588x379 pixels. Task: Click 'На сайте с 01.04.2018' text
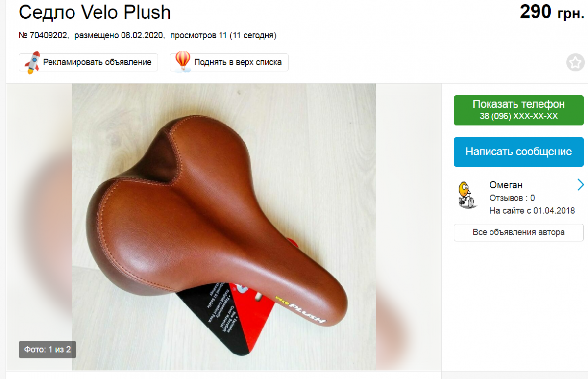pyautogui.click(x=532, y=211)
